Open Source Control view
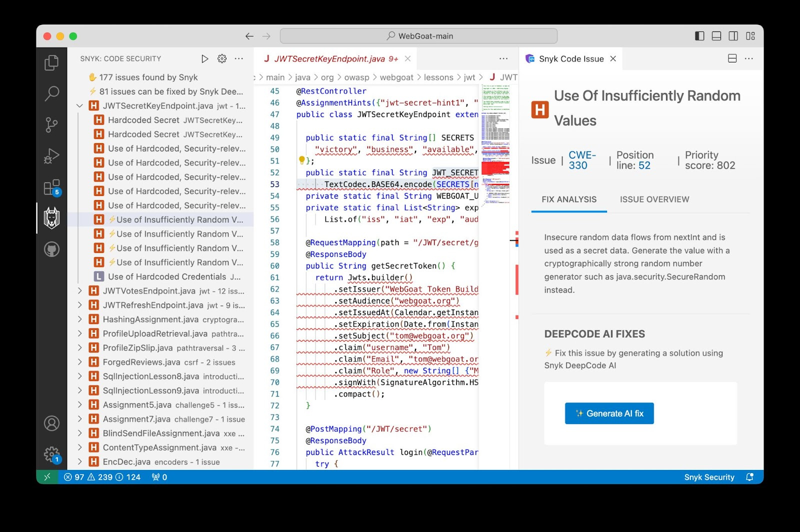 [51, 124]
